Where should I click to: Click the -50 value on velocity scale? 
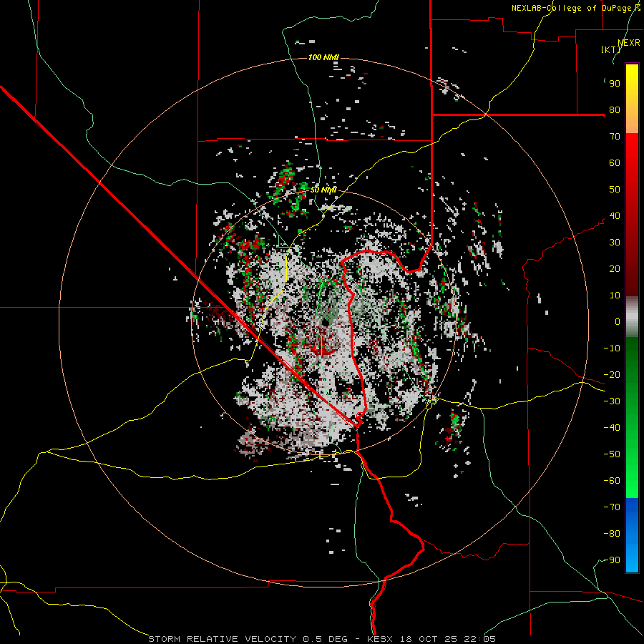pyautogui.click(x=612, y=454)
